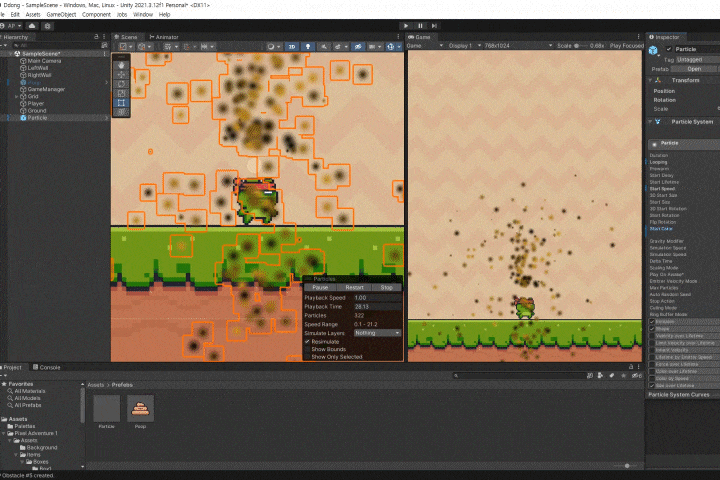Open the Component menu
This screenshot has height=480, width=720.
[x=96, y=14]
